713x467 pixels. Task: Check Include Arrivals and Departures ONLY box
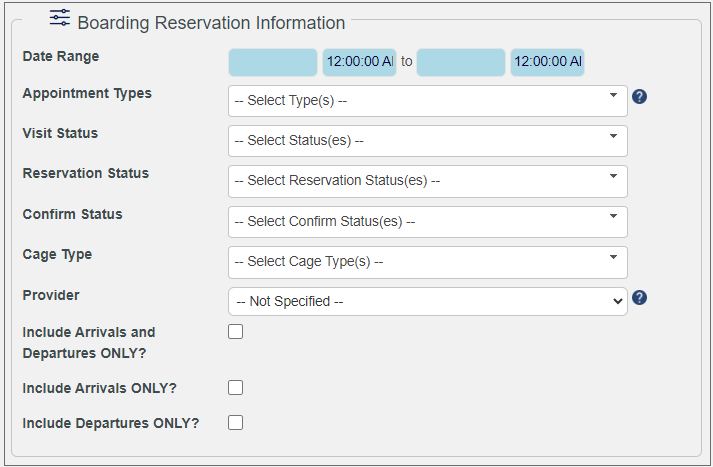pyautogui.click(x=235, y=332)
